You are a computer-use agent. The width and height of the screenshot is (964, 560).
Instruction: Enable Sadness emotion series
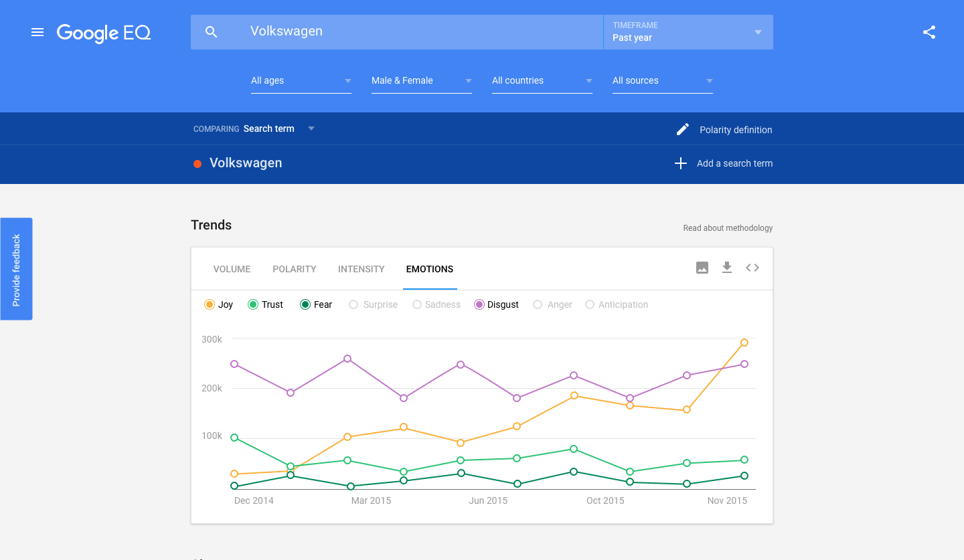tap(436, 304)
